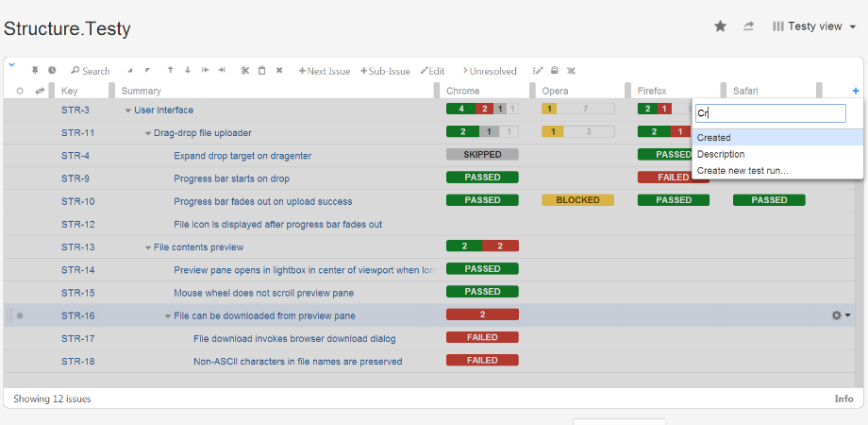This screenshot has width=868, height=425.
Task: Click the scissors cut icon
Action: 245,71
